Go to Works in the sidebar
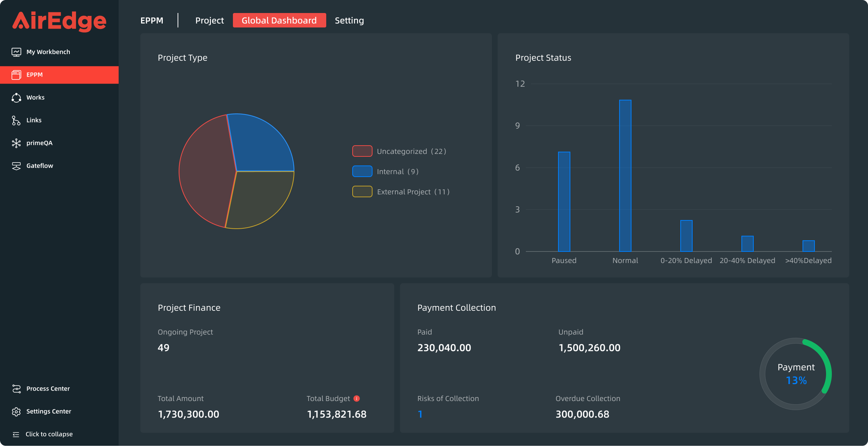 [x=59, y=98]
